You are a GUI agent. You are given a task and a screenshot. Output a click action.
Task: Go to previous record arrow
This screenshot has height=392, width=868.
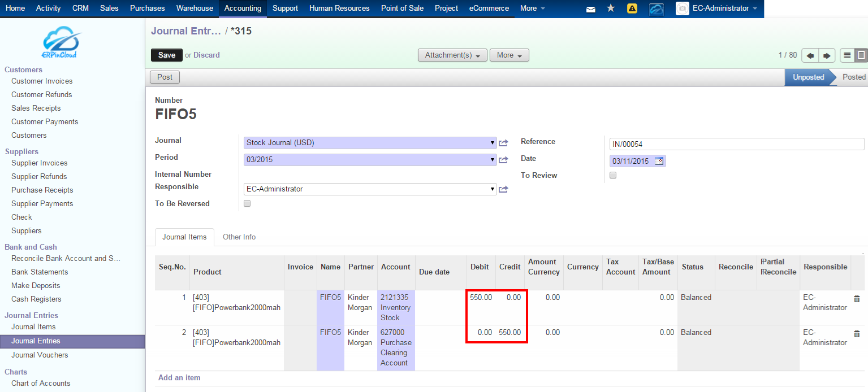click(810, 55)
